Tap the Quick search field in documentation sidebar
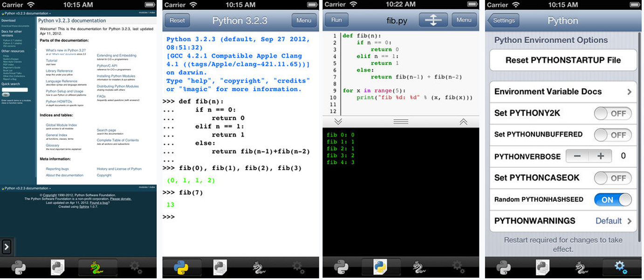The image size is (644, 280). [x=15, y=89]
